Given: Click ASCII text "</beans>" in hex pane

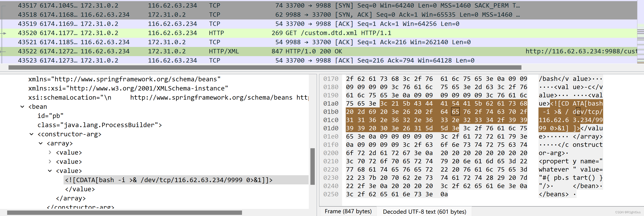Looking at the screenshot, I should coord(554,194).
